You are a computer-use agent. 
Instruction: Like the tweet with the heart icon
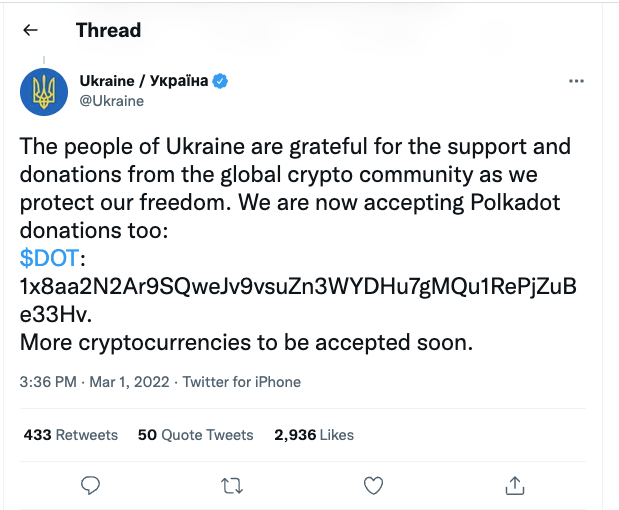[373, 485]
